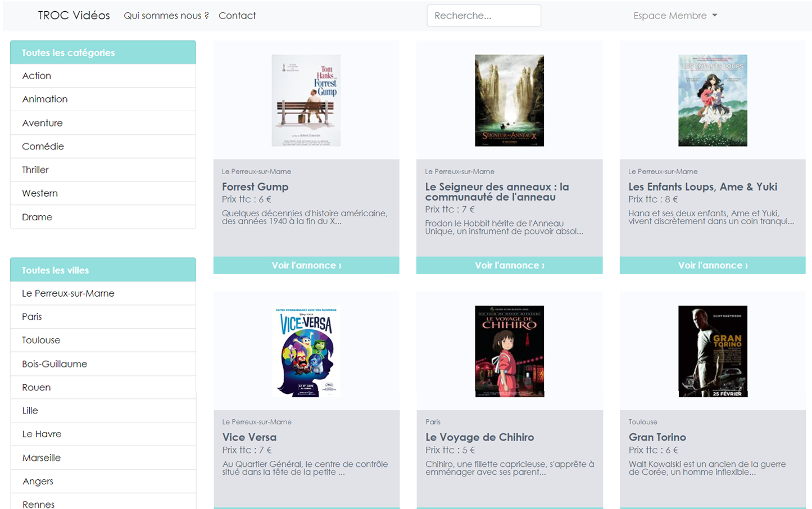Image resolution: width=812 pixels, height=509 pixels.
Task: Filter by the Animation category
Action: pos(45,99)
